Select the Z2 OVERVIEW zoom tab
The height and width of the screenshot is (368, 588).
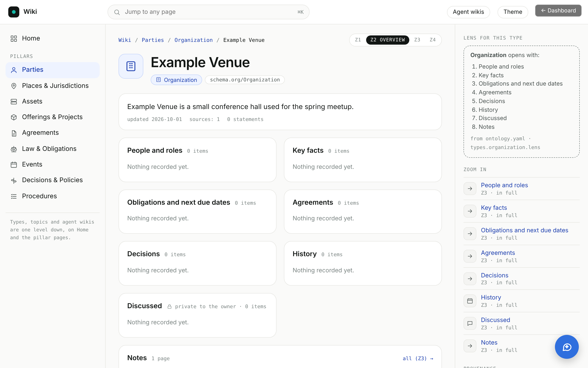[x=387, y=40]
